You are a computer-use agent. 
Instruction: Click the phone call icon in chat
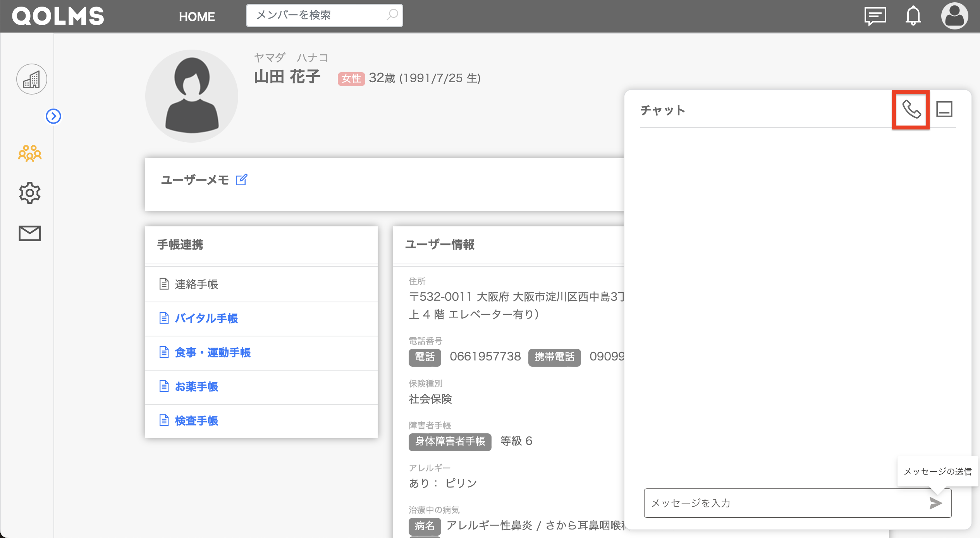(x=911, y=110)
